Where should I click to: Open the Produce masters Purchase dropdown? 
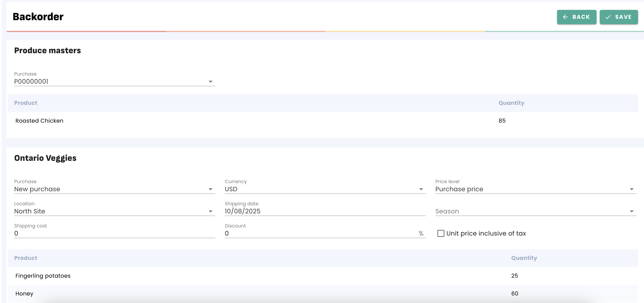click(x=115, y=81)
